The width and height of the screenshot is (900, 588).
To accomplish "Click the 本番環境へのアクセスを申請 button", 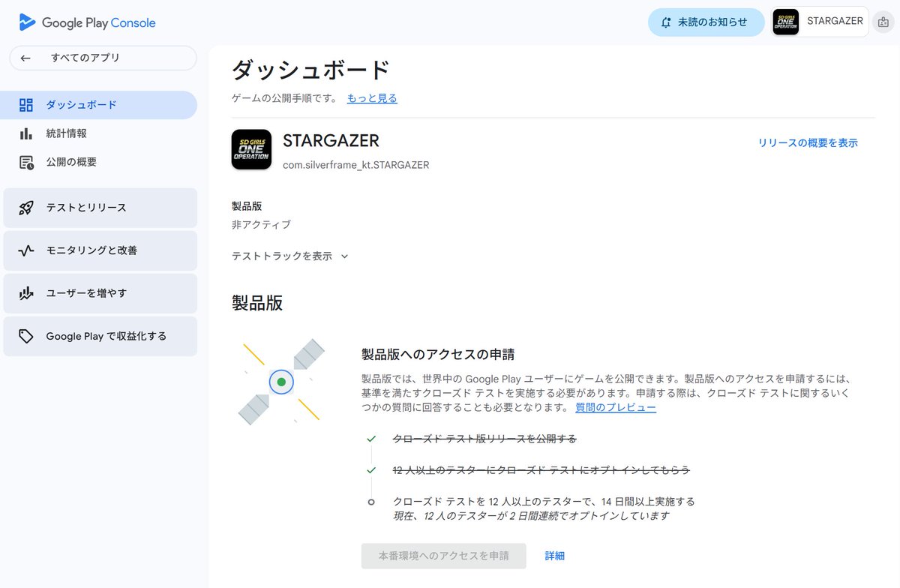I will click(x=443, y=556).
